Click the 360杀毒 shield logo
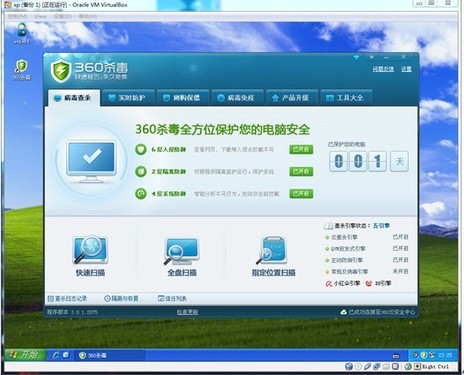The width and height of the screenshot is (464, 375). 61,70
